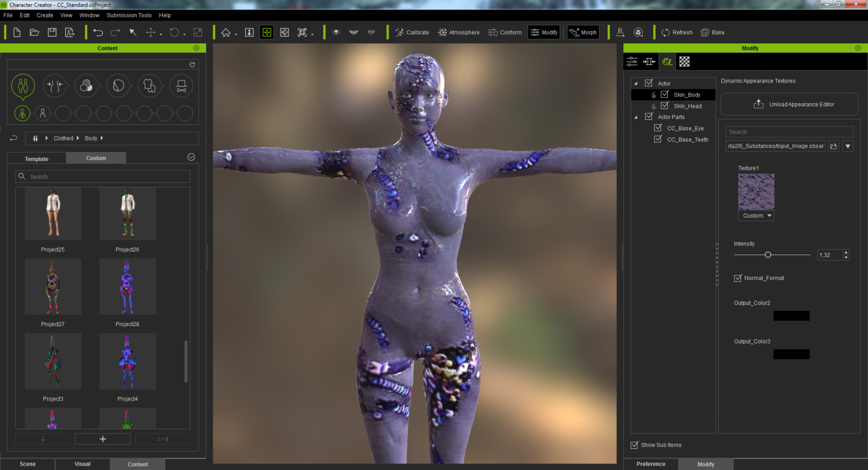Open the move tool dropdown arrow
Image resolution: width=868 pixels, height=470 pixels.
click(x=161, y=34)
